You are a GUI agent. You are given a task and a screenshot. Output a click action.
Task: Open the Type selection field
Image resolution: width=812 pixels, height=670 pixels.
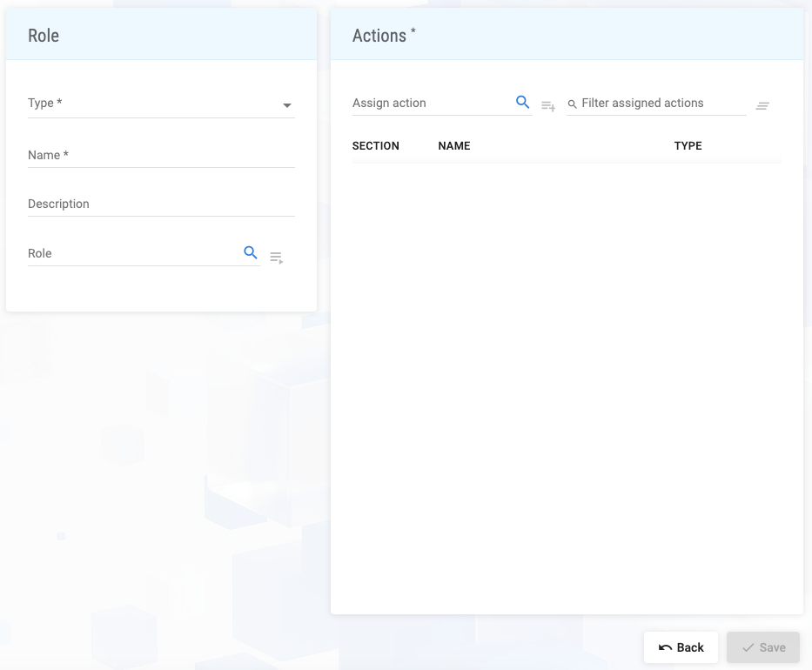pyautogui.click(x=152, y=104)
